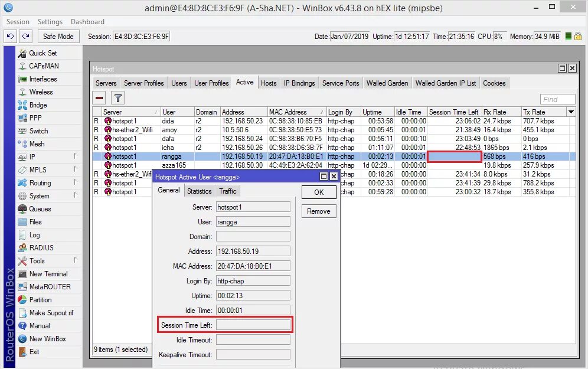588x369 pixels.
Task: Switch to Service Ports tab
Action: (341, 83)
